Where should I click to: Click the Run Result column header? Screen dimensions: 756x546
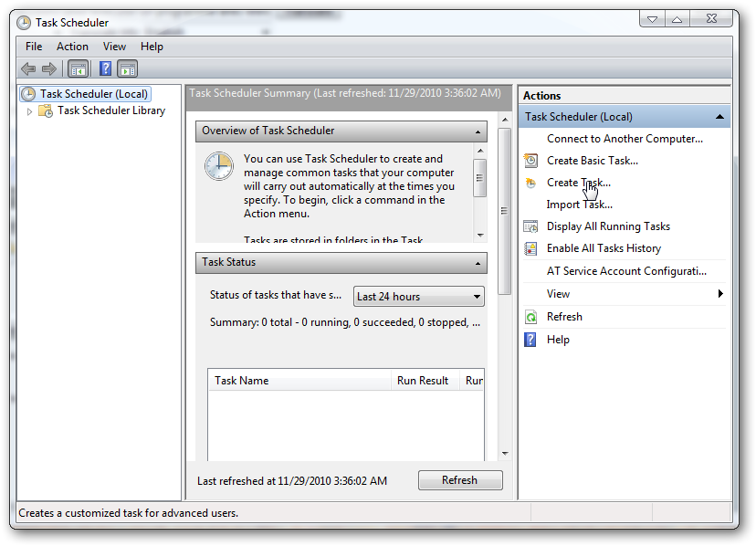[x=425, y=381]
